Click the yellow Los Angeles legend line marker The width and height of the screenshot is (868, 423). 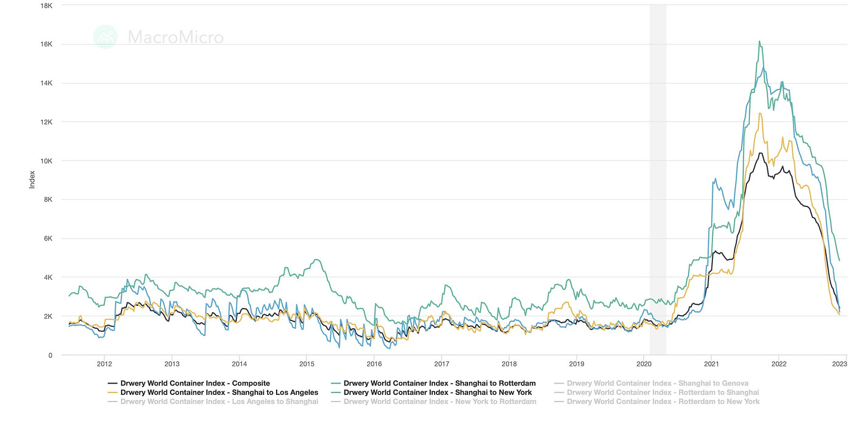point(112,393)
